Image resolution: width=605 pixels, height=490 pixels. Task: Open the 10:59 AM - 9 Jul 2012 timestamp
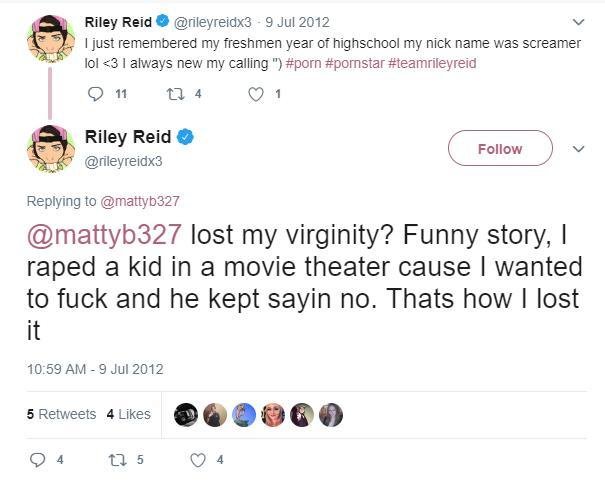(x=95, y=369)
